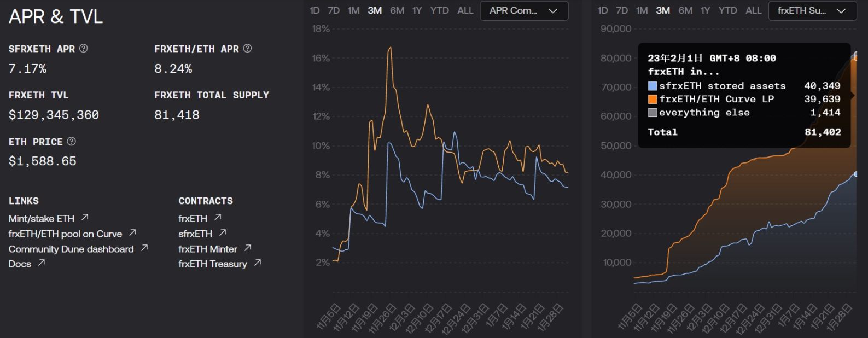Switch APR chart to 6M range
Viewport: 868px width, 338px height.
pyautogui.click(x=397, y=10)
